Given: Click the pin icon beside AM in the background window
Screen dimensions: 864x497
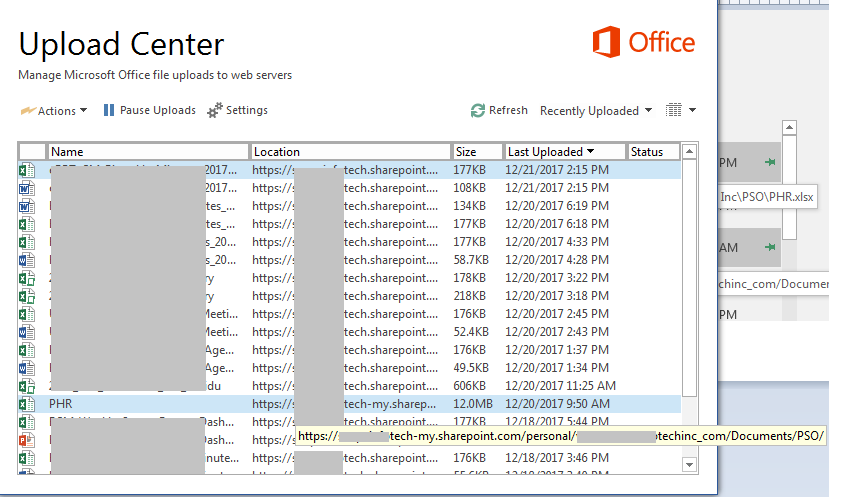Looking at the screenshot, I should [x=770, y=247].
